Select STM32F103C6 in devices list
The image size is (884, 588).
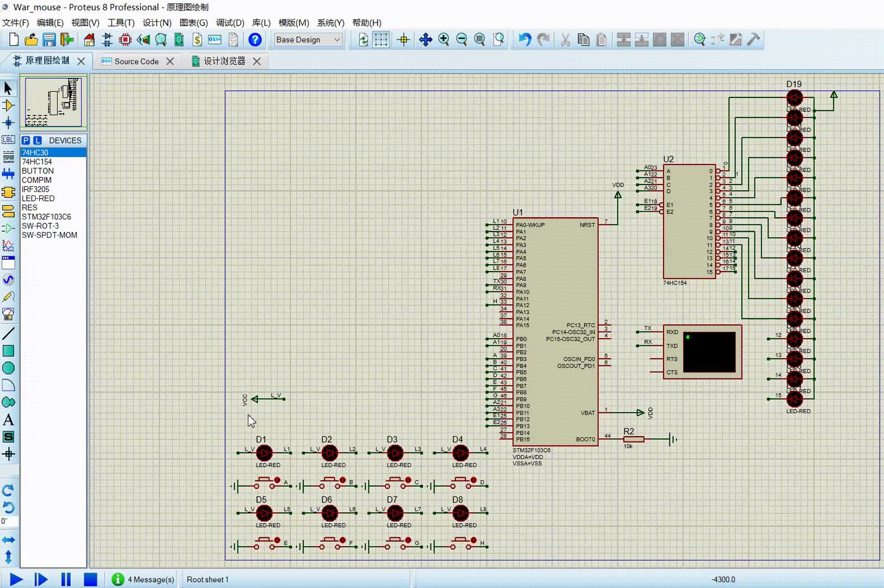point(53,217)
